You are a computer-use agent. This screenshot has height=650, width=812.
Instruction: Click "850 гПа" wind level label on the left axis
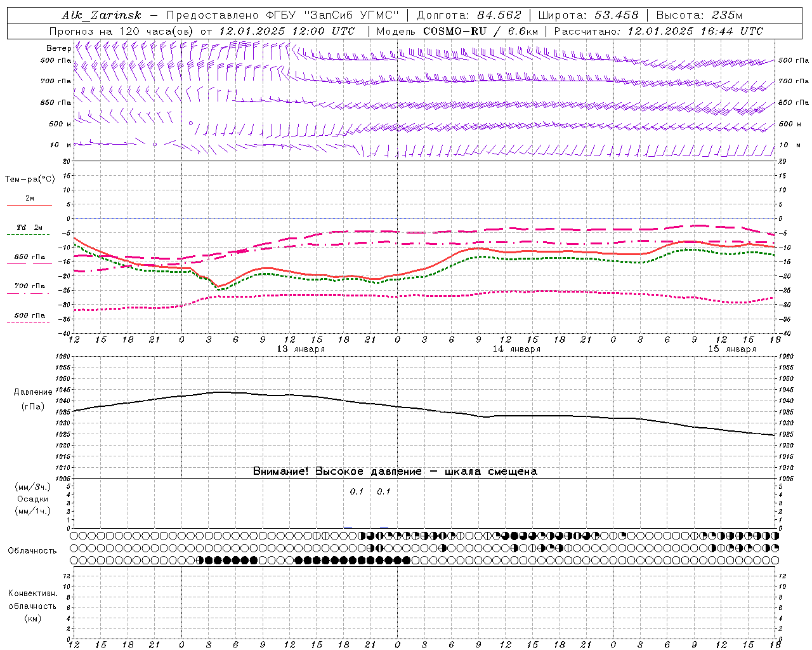tap(56, 102)
